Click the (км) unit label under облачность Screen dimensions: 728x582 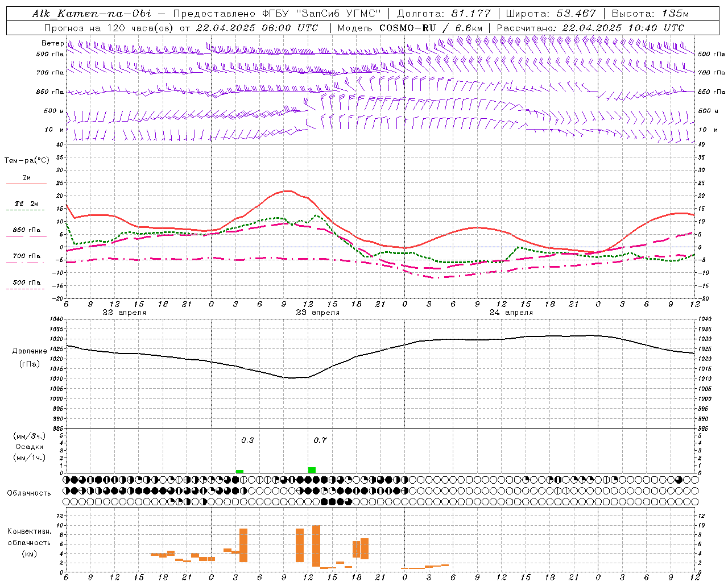tap(29, 554)
